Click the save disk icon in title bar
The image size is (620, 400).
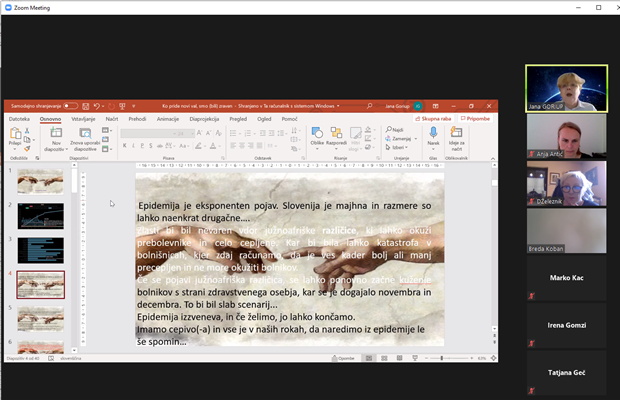(x=85, y=106)
